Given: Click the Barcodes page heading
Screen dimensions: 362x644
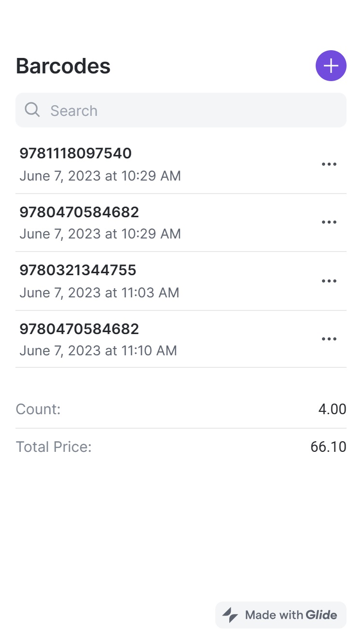Looking at the screenshot, I should [x=63, y=66].
